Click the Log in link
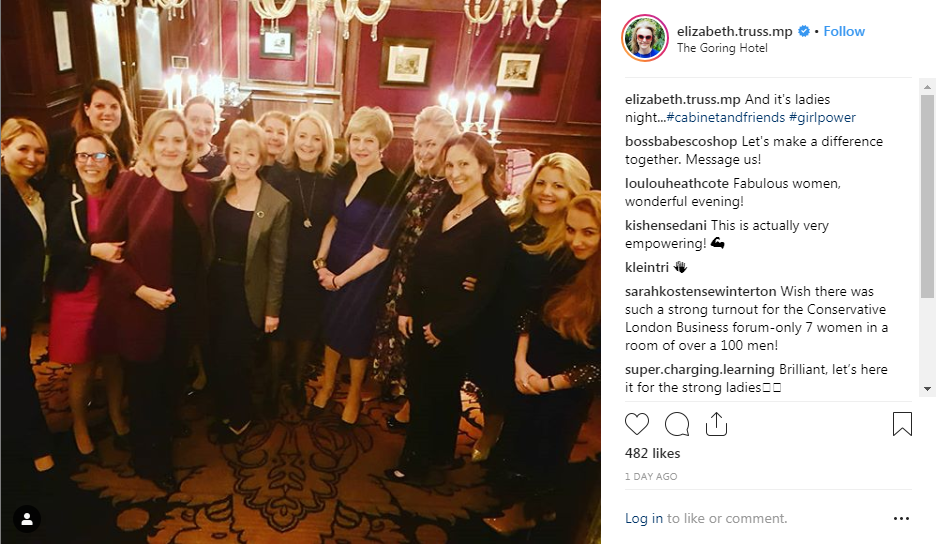Screen dimensions: 936x544 point(644,518)
